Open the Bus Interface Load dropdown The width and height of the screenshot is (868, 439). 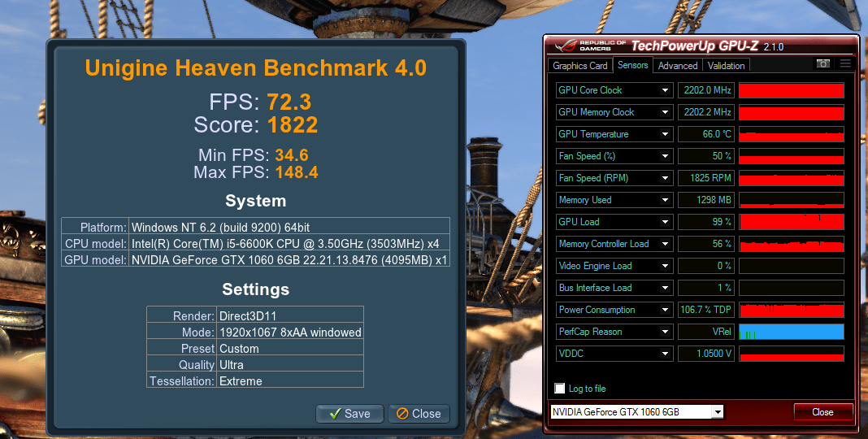pyautogui.click(x=666, y=288)
